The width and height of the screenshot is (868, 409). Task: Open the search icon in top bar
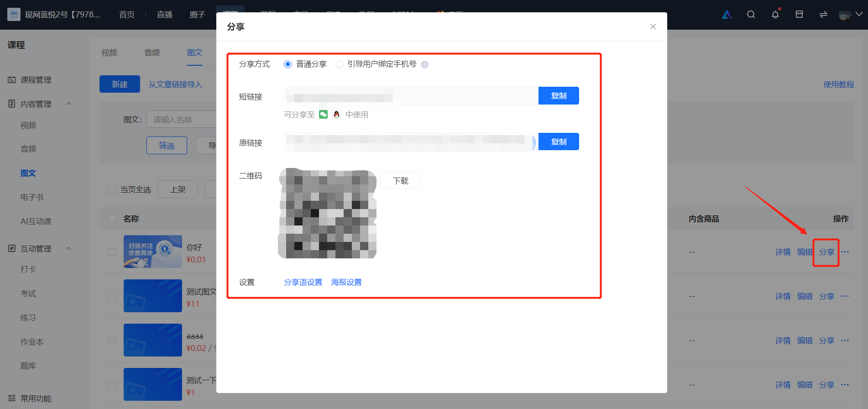pos(751,15)
